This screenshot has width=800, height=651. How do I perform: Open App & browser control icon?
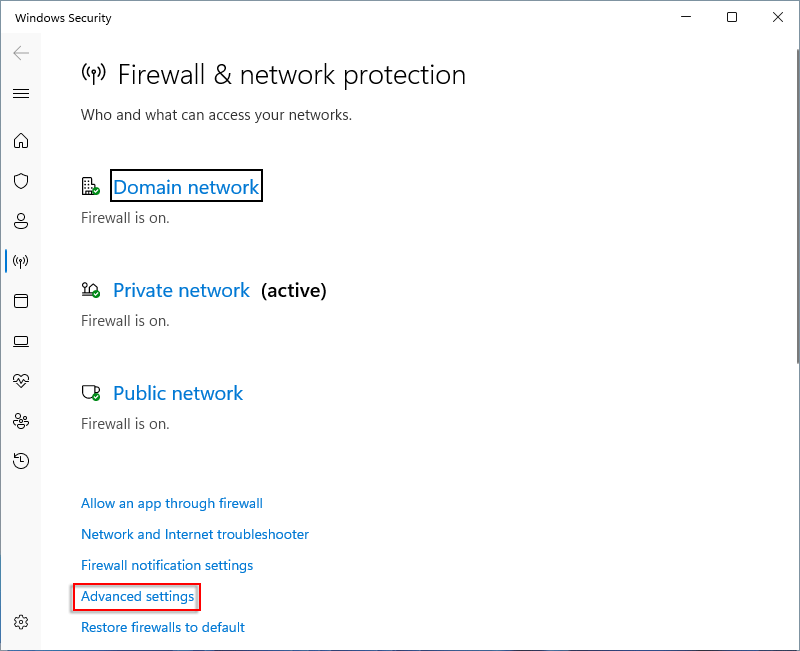(21, 301)
